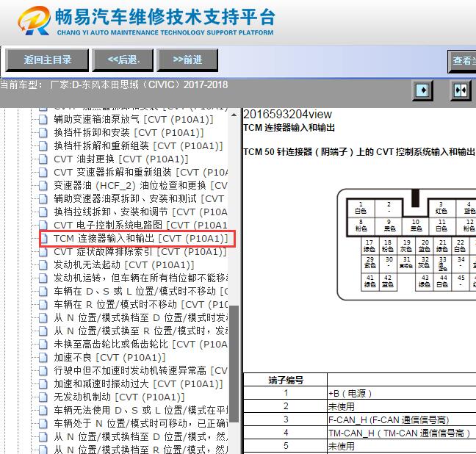Open 辅助变速器油泵拆卸、安装和测试 entry
This screenshot has height=454, width=476.
coord(140,199)
